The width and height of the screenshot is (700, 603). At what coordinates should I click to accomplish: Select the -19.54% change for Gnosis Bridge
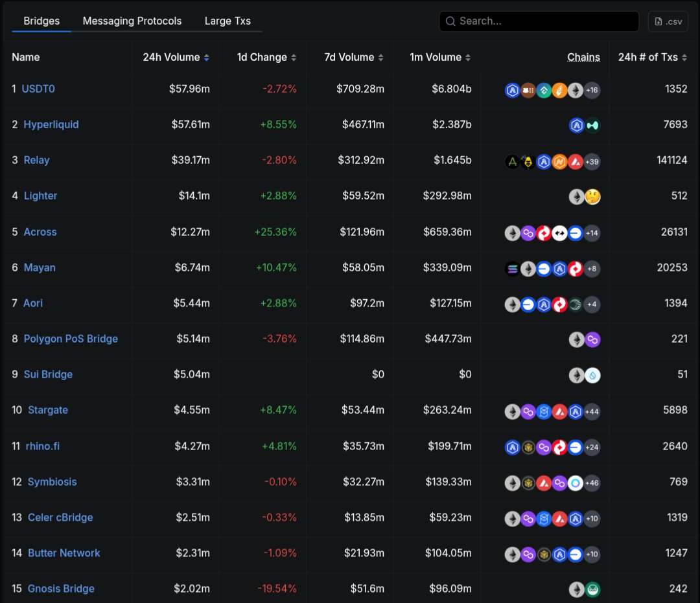(x=277, y=589)
